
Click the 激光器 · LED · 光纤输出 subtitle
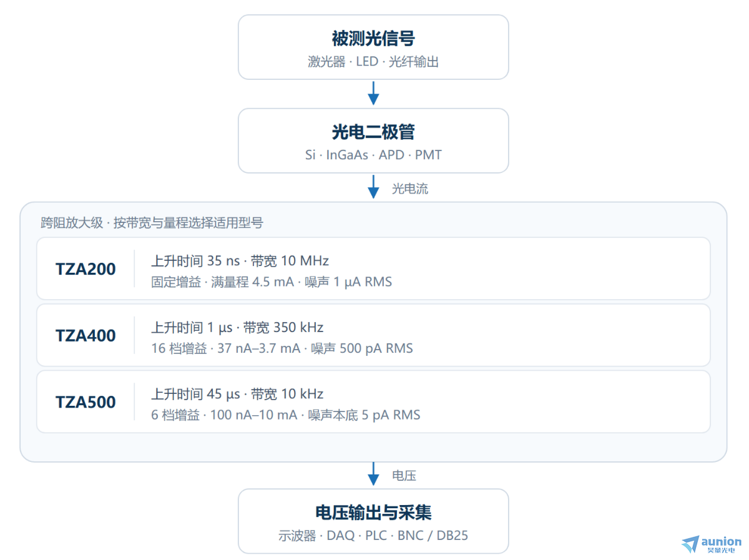(x=373, y=62)
